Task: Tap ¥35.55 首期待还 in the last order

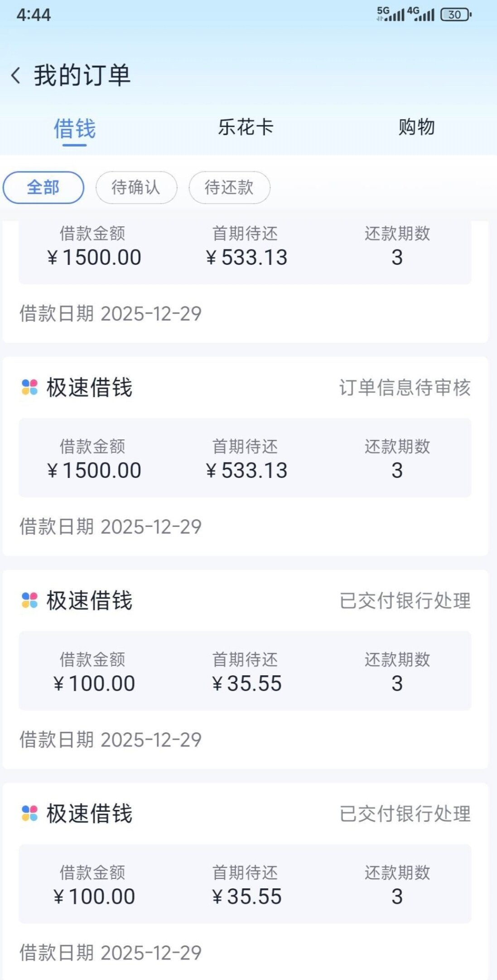Action: [247, 897]
